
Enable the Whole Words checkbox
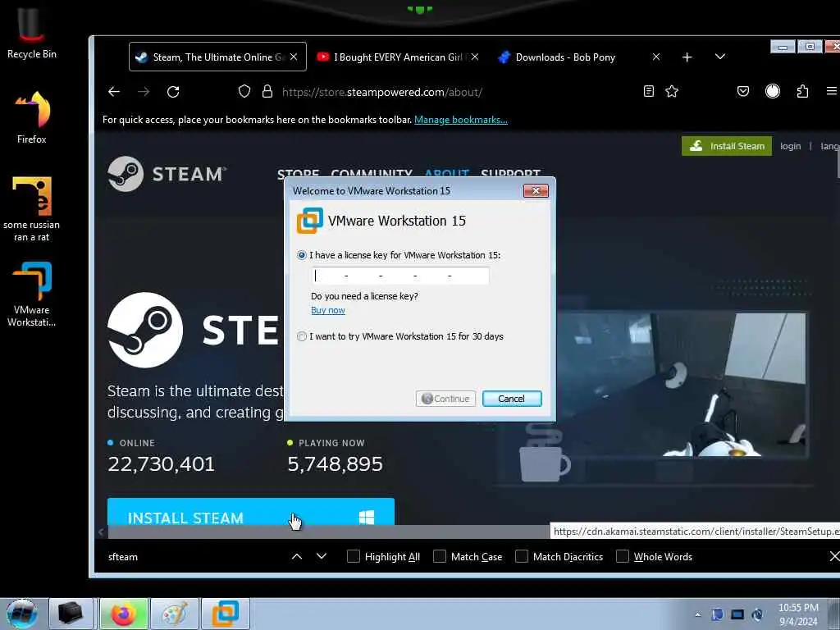tap(623, 557)
